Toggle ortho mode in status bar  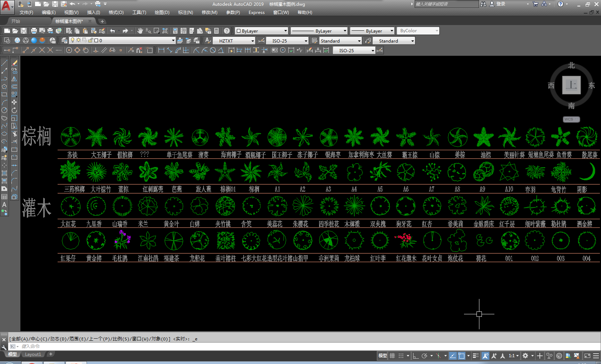(x=416, y=355)
